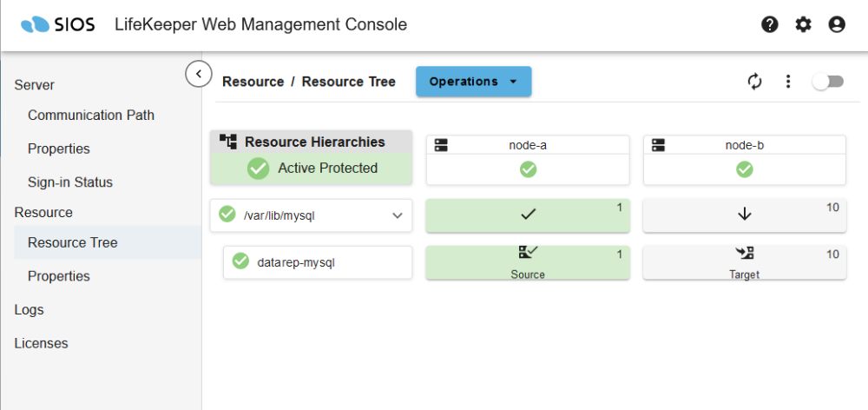Click the datarep-mysql Source status cell on node-a
Viewport: 868px width, 410px height.
coord(528,262)
